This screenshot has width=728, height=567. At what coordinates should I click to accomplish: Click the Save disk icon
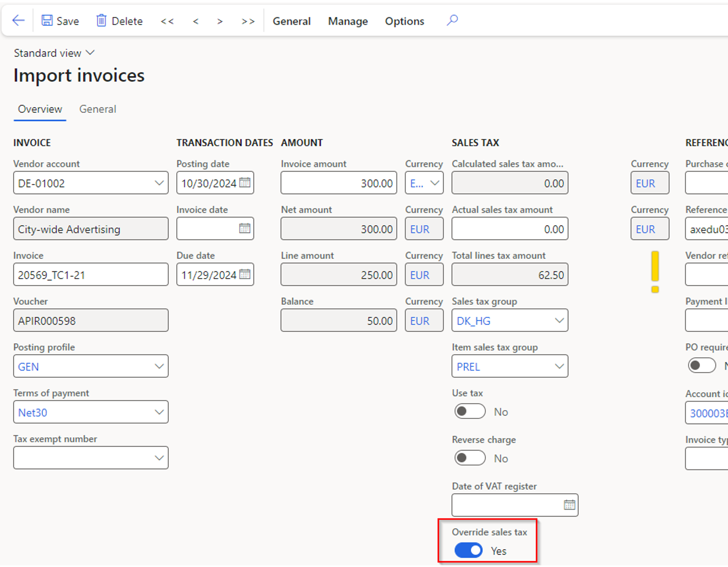(47, 21)
